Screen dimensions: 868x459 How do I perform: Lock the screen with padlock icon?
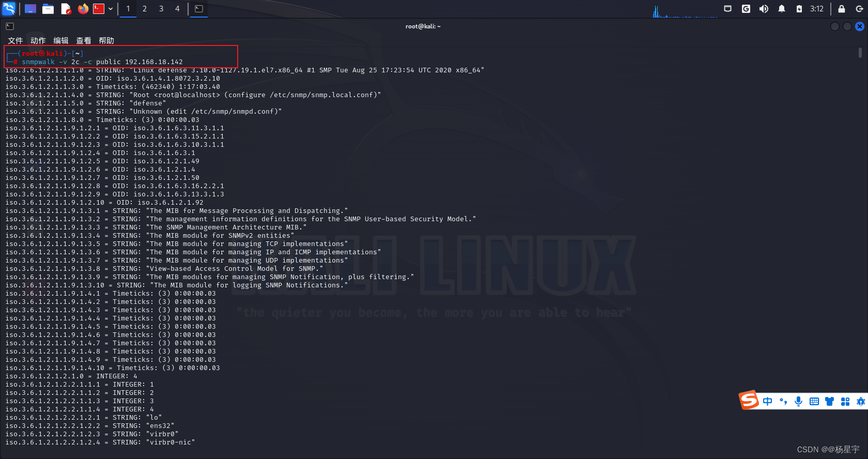click(x=842, y=9)
